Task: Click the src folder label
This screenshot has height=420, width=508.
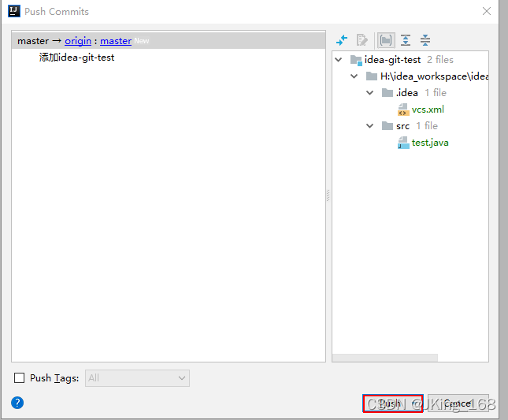Action: (x=402, y=126)
